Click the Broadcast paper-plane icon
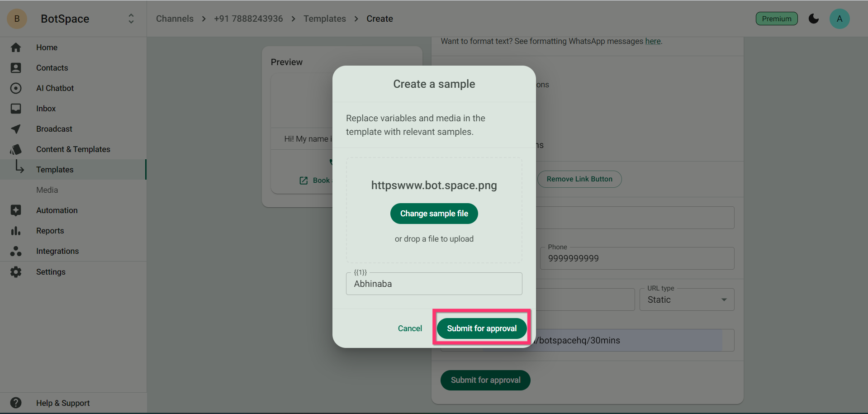This screenshot has height=414, width=868. tap(16, 129)
